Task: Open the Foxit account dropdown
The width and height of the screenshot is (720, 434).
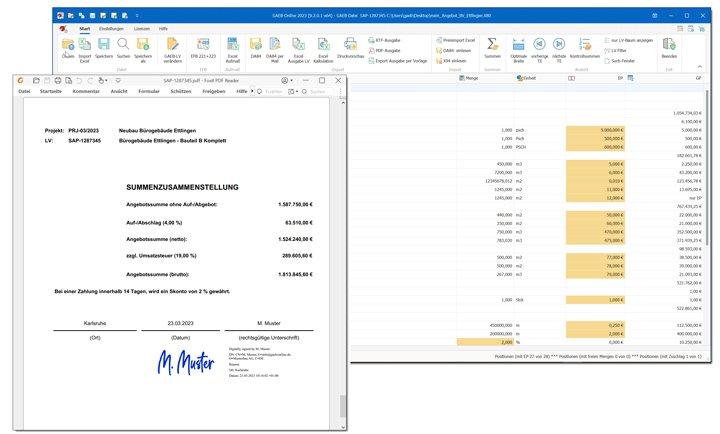Action: point(287,79)
